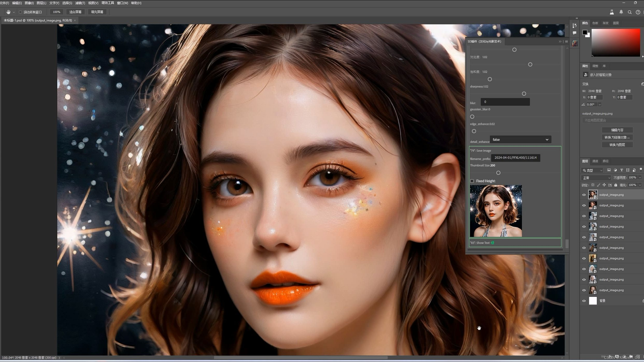Viewport: 644px width, 362px height.
Task: Click the filename_prefix input field
Action: tap(515, 158)
